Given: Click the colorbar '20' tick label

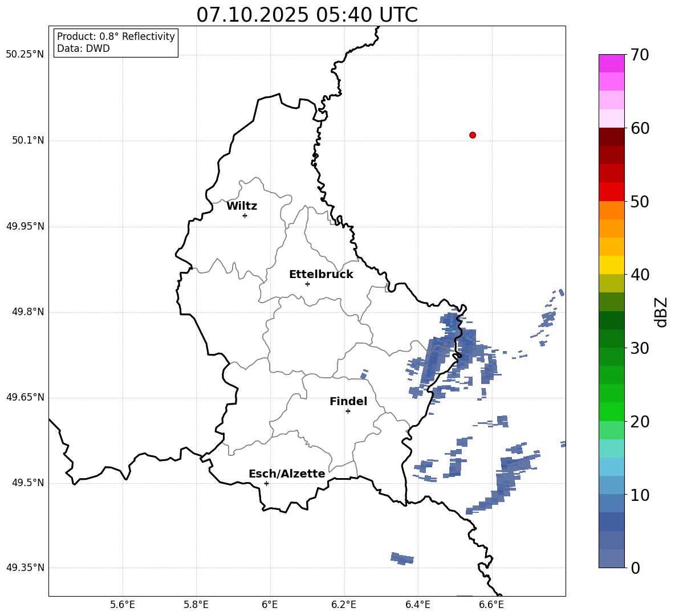Looking at the screenshot, I should click(640, 422).
